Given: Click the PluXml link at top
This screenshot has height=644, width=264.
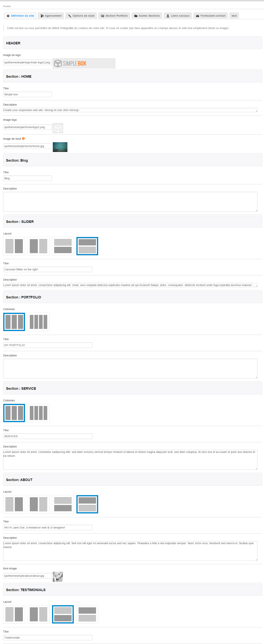Looking at the screenshot, I should pos(7,6).
